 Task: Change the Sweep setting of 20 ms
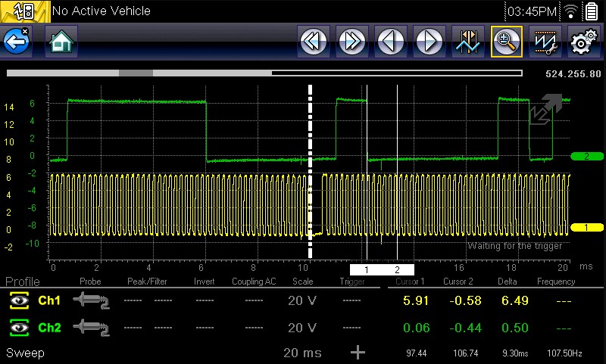[301, 353]
